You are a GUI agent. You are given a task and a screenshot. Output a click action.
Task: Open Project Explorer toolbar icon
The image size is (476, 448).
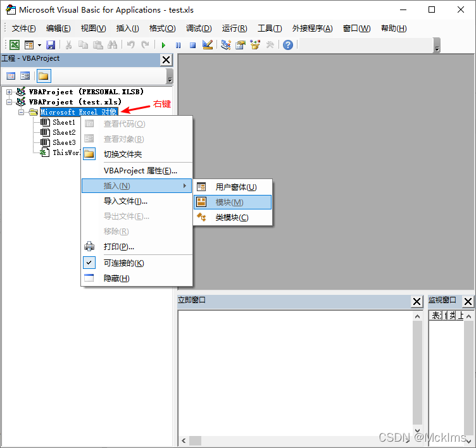[226, 45]
